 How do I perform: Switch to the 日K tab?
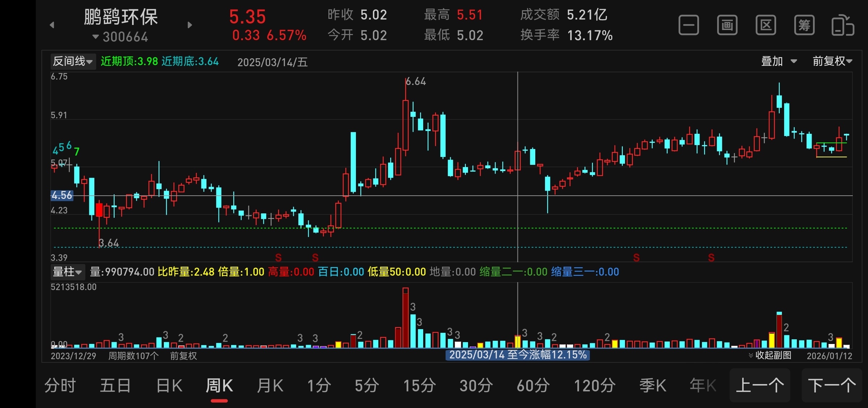pos(169,386)
